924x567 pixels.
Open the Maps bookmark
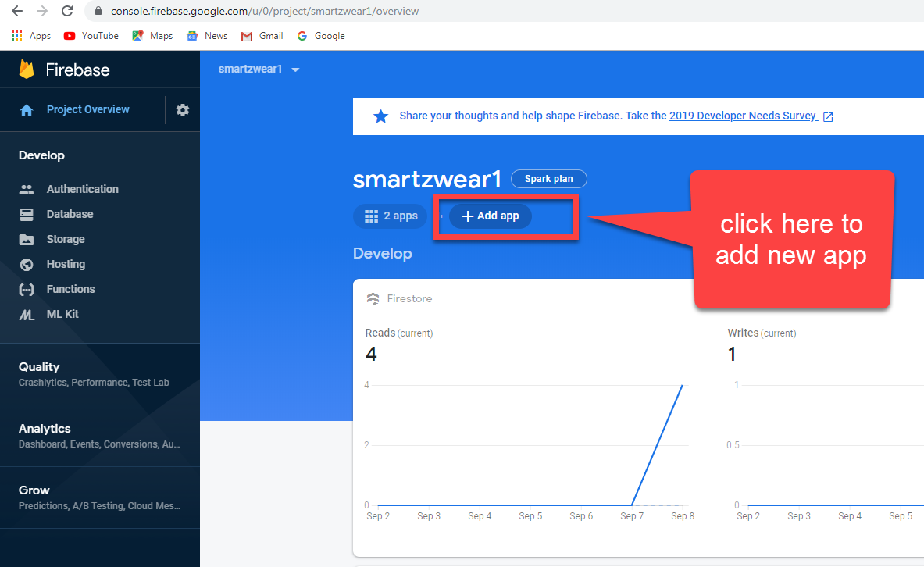pyautogui.click(x=152, y=36)
